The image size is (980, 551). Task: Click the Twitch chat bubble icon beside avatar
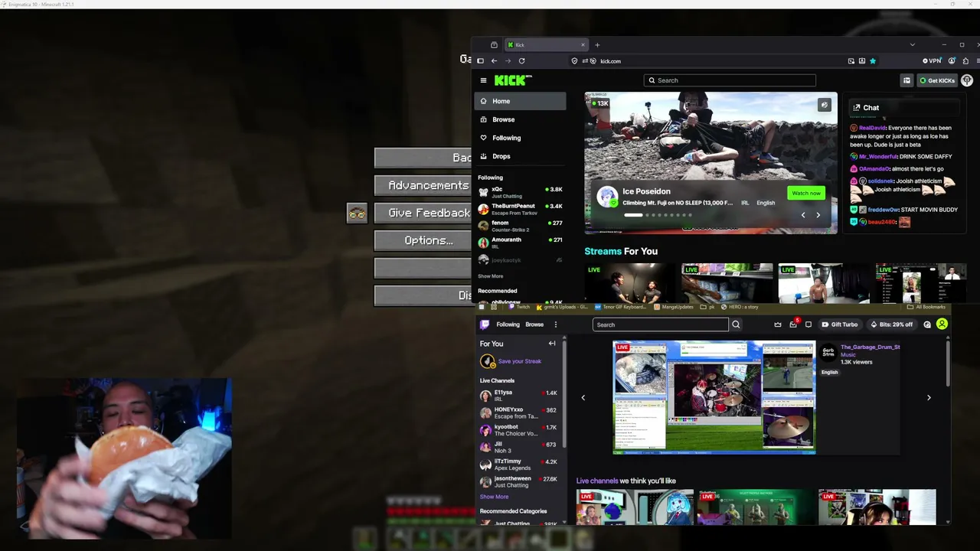coord(927,324)
